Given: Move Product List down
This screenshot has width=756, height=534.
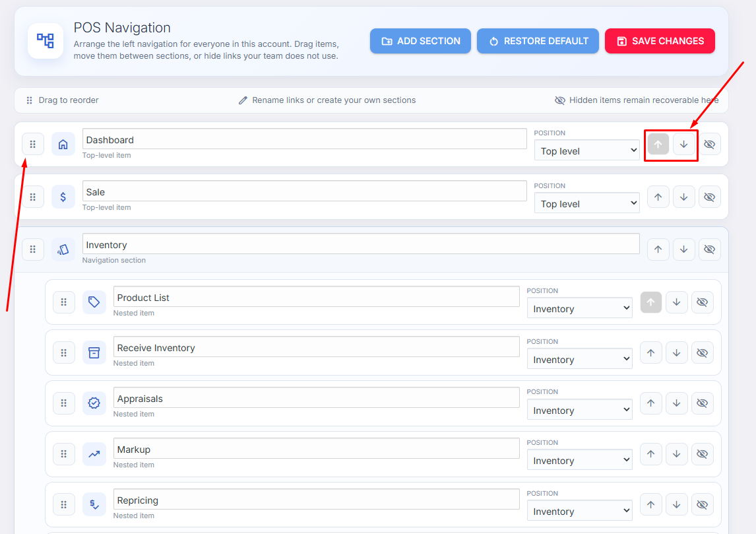Looking at the screenshot, I should pos(676,302).
